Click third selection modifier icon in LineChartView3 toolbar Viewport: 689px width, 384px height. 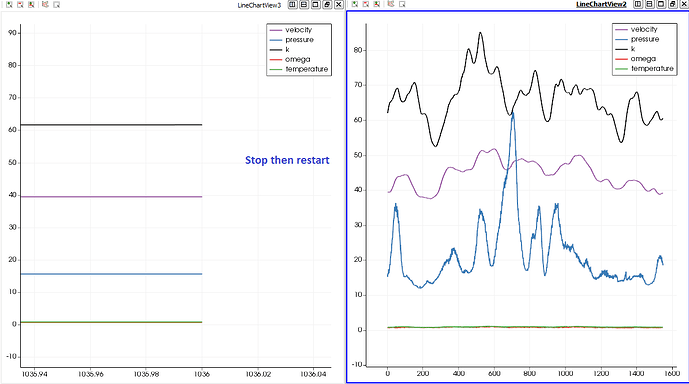[x=31, y=4]
